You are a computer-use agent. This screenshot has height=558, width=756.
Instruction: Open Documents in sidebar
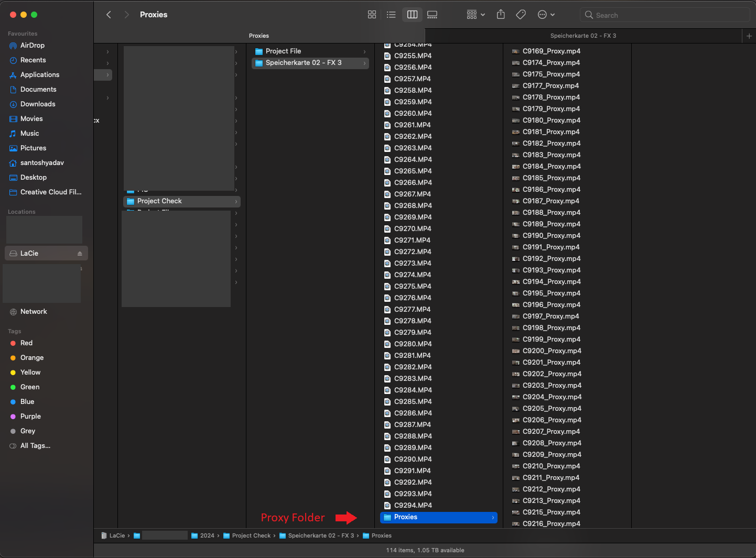38,90
